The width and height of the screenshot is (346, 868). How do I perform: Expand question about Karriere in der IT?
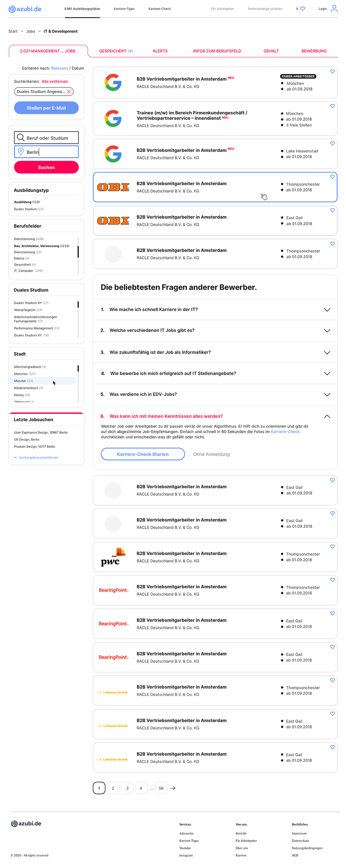(x=327, y=310)
